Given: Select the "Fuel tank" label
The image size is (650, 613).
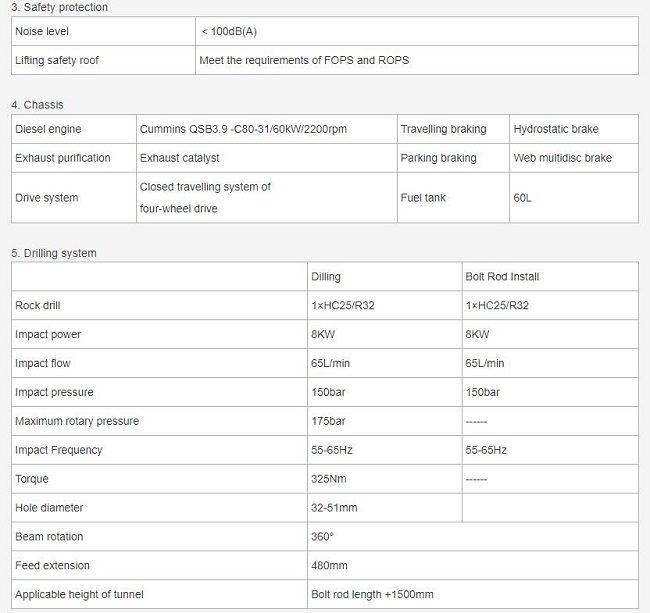Looking at the screenshot, I should coord(423,198).
